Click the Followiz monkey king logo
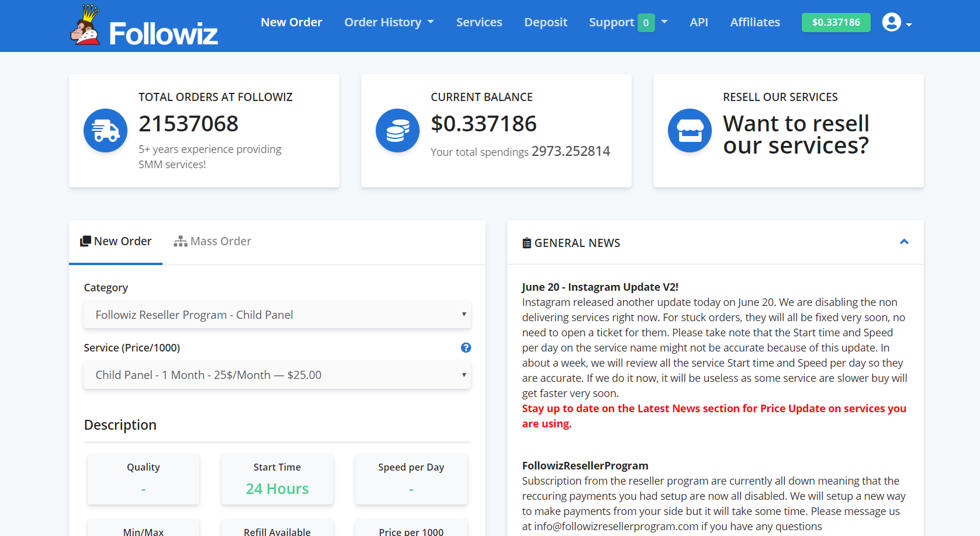The width and height of the screenshot is (980, 536). [x=85, y=25]
